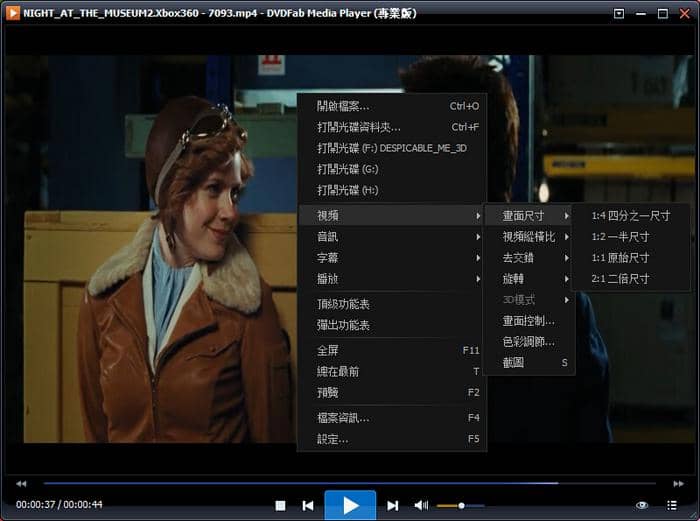The width and height of the screenshot is (700, 521).
Task: Skip to the previous track
Action: [x=308, y=505]
